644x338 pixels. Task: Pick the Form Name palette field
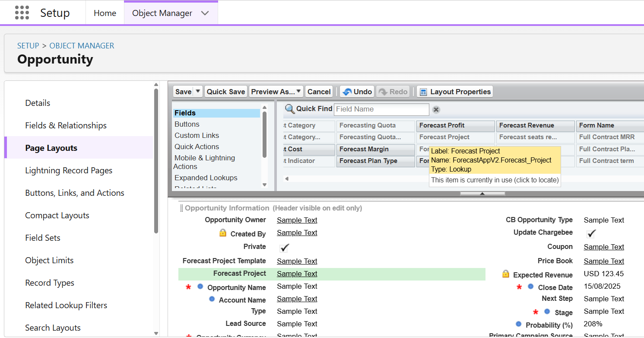tap(610, 126)
